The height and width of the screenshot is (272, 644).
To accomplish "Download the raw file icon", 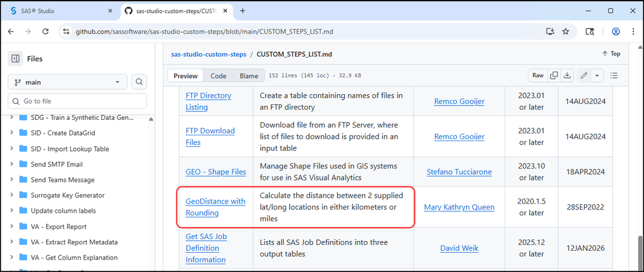I will 567,75.
